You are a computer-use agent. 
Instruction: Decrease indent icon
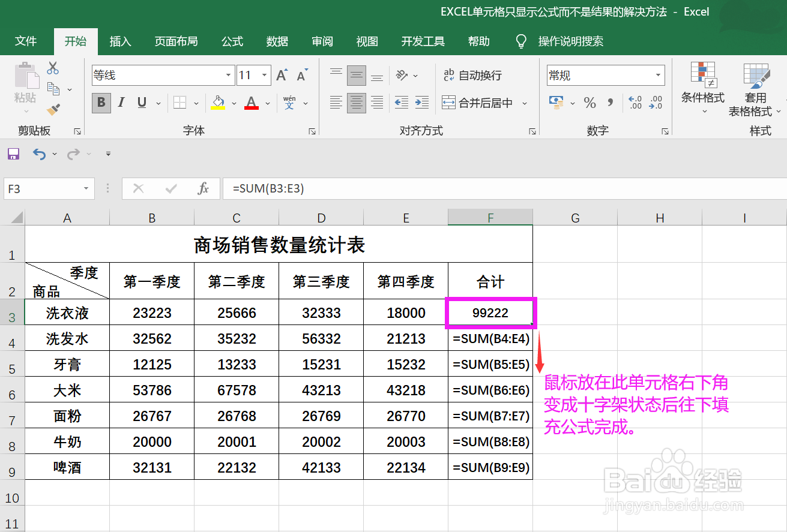coord(402,103)
